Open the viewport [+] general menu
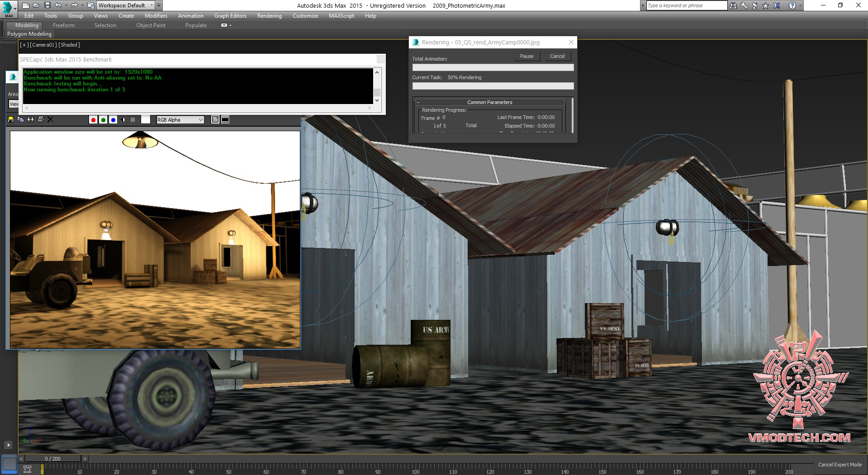868x475 pixels. [24, 45]
